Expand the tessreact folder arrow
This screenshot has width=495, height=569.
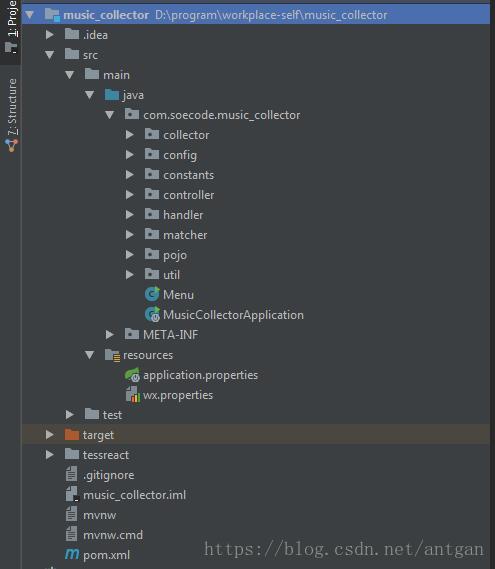(50, 455)
